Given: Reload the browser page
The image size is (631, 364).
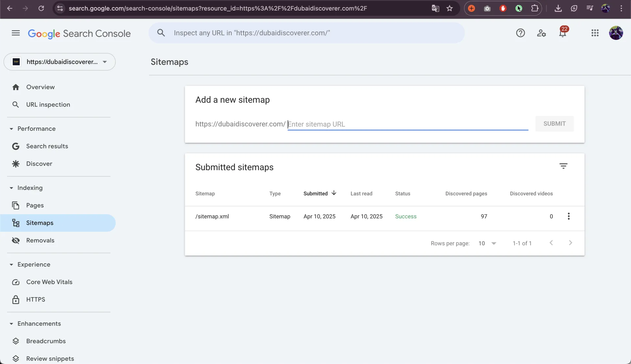Looking at the screenshot, I should [x=41, y=8].
